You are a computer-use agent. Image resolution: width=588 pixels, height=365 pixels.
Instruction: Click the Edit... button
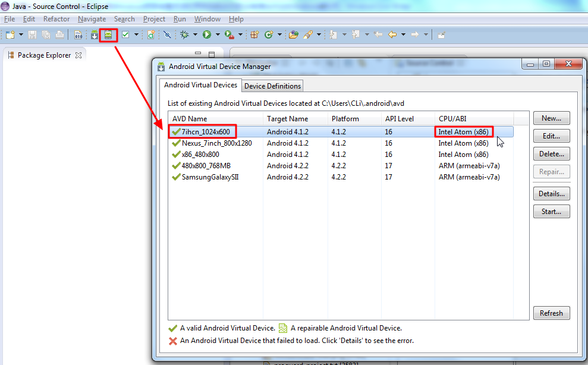[551, 136]
